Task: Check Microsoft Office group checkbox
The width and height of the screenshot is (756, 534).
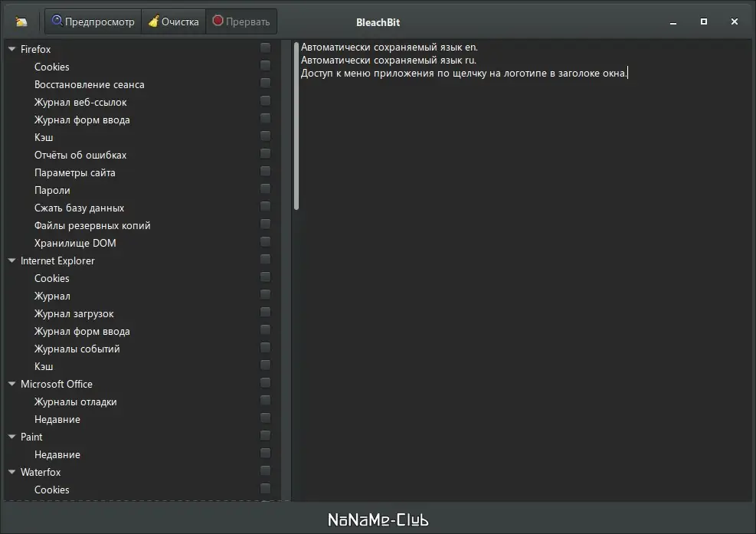Action: [x=265, y=382]
